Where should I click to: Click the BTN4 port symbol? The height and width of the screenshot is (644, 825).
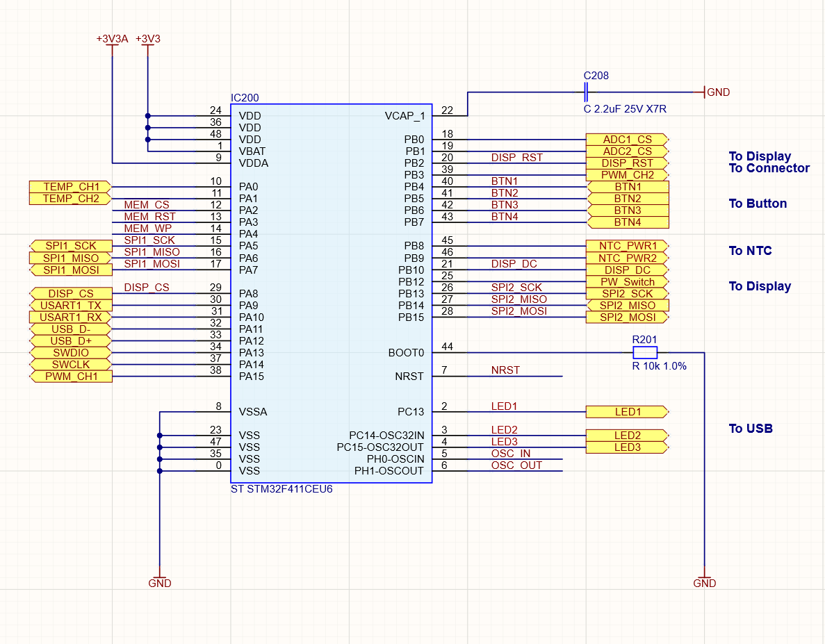tap(627, 222)
